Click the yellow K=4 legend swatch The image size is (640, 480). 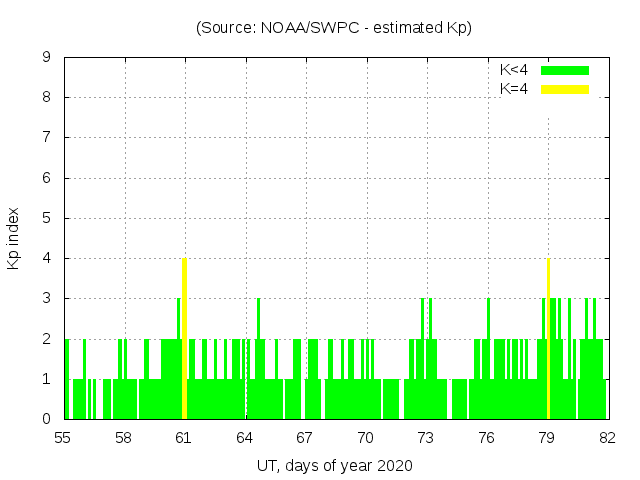[565, 89]
